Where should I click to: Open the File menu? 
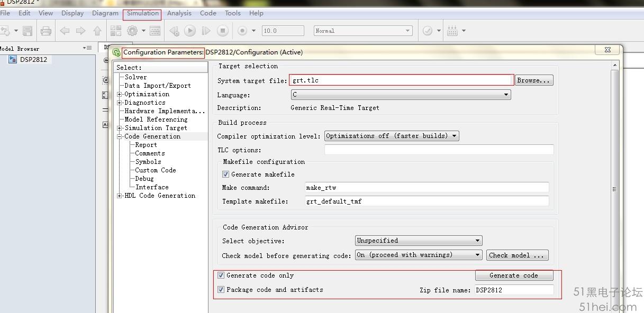click(5, 13)
